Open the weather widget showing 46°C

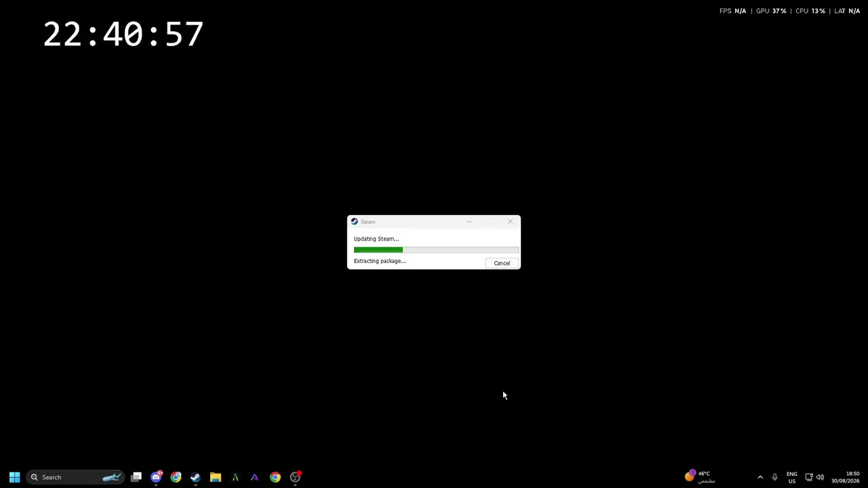point(700,477)
